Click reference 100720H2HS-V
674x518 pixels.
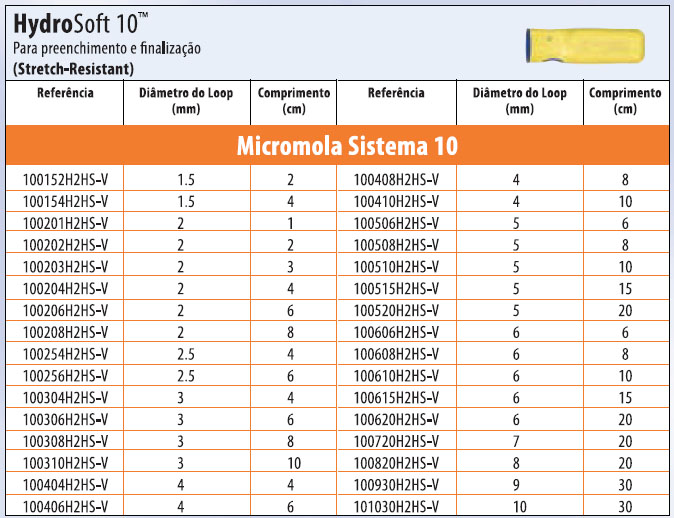click(396, 441)
